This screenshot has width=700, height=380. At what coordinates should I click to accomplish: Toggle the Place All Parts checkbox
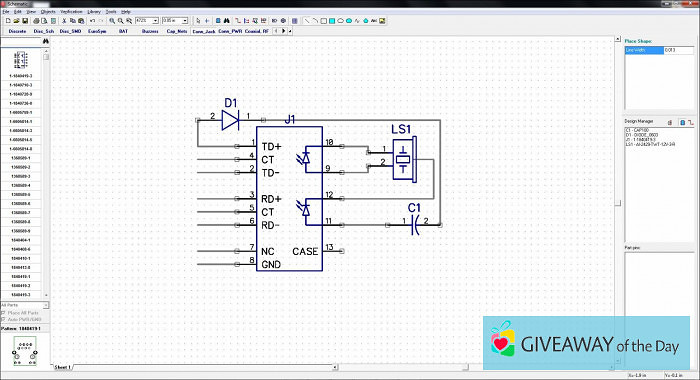4,313
